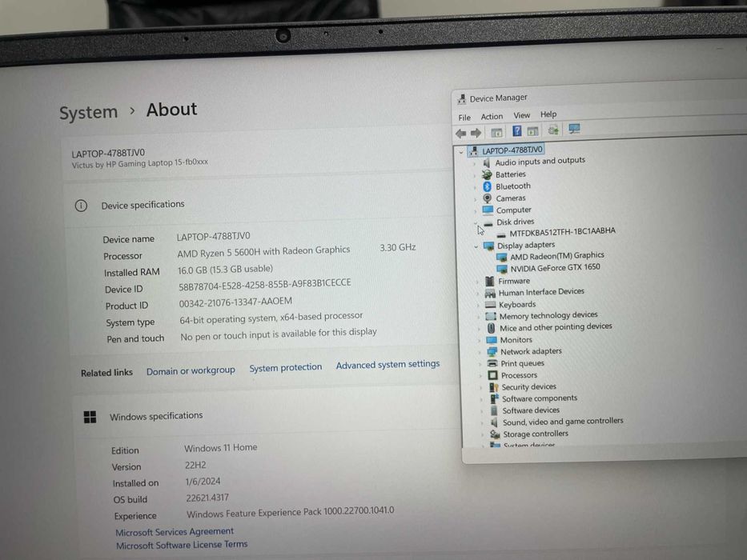
Task: Select the Bluetooth category icon
Action: 487,186
